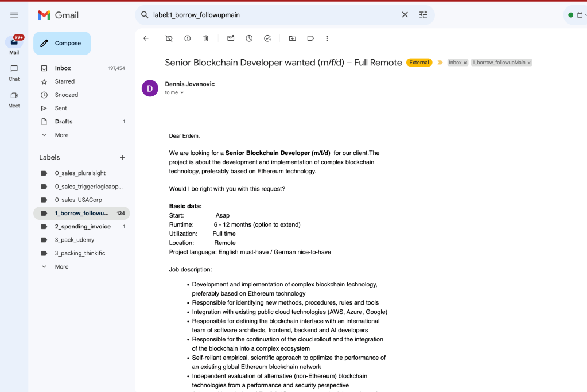Image resolution: width=587 pixels, height=392 pixels.
Task: Click the email subject Senior Blockchain Developer
Action: (283, 63)
